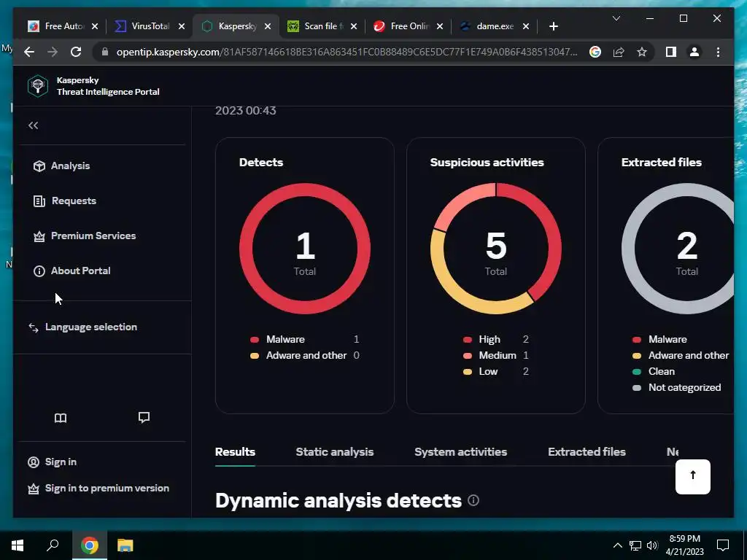Viewport: 747px width, 560px height.
Task: Click the Kaspersky shield logo icon
Action: click(x=38, y=86)
